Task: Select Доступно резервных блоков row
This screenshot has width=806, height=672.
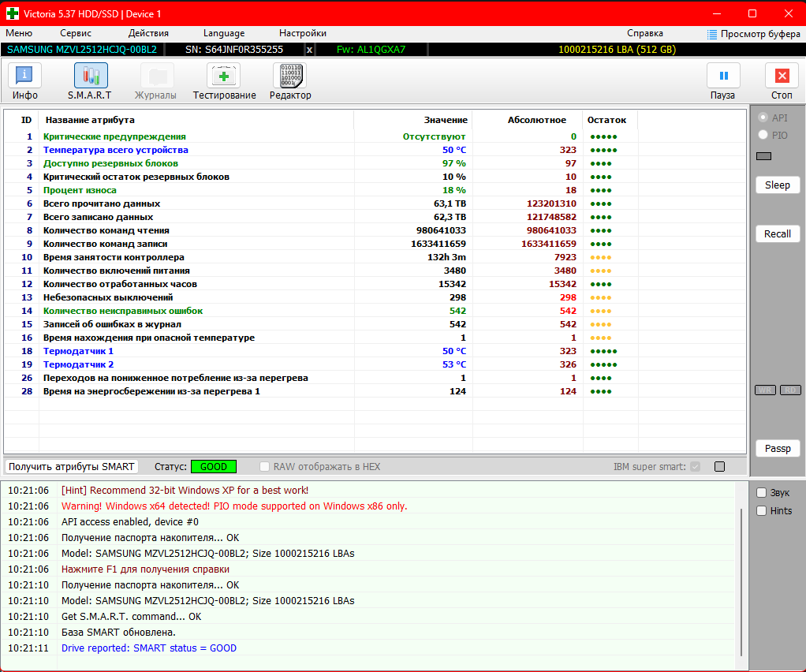Action: coord(374,163)
